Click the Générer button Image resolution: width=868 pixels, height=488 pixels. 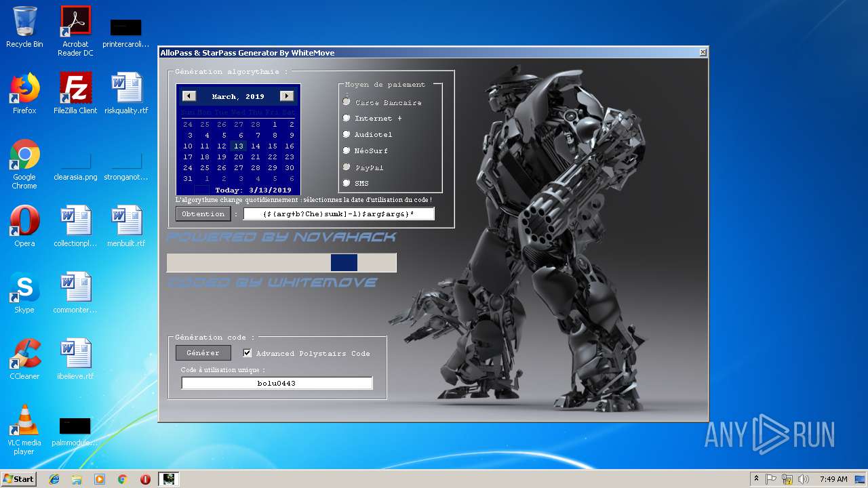tap(203, 353)
